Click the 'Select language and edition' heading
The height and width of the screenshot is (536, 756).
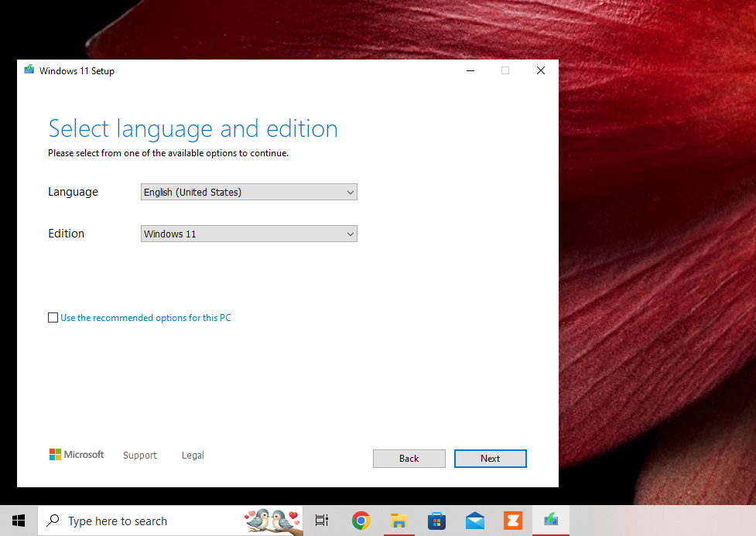[193, 129]
